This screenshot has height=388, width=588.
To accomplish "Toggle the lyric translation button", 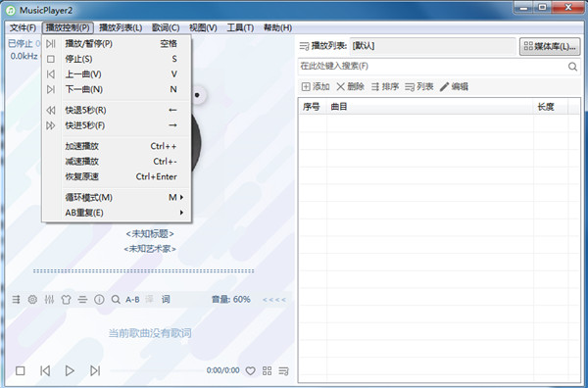I will (x=149, y=299).
